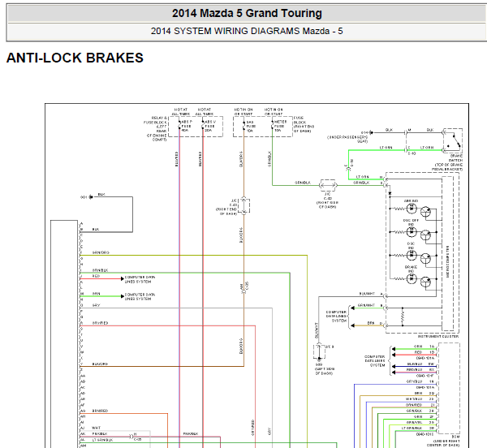This screenshot has width=487, height=448.
Task: Click the transistor symbol beside ABS IND lamp
Action: [425, 212]
